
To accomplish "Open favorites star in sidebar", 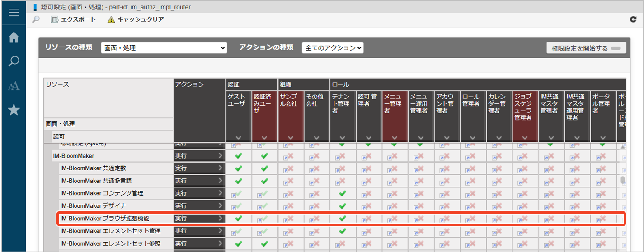I will click(14, 110).
